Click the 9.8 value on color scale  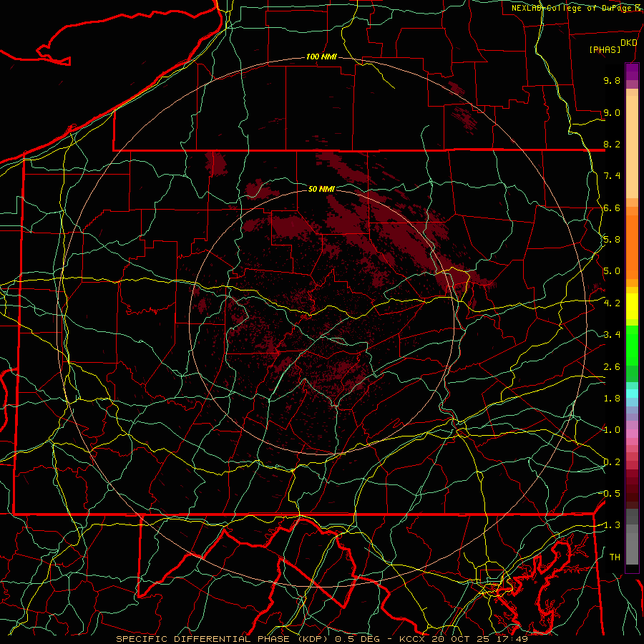(x=612, y=80)
